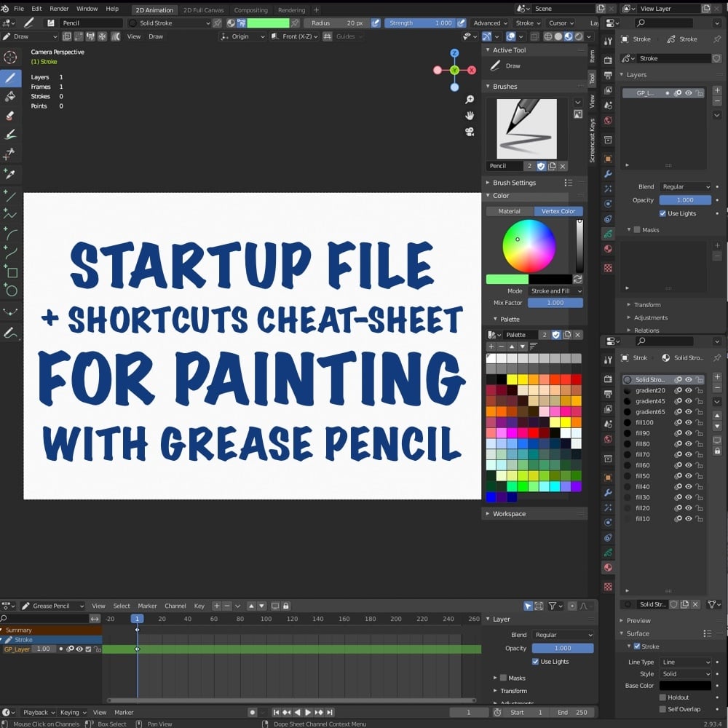Select the Vertex Color mode button

coord(558,211)
